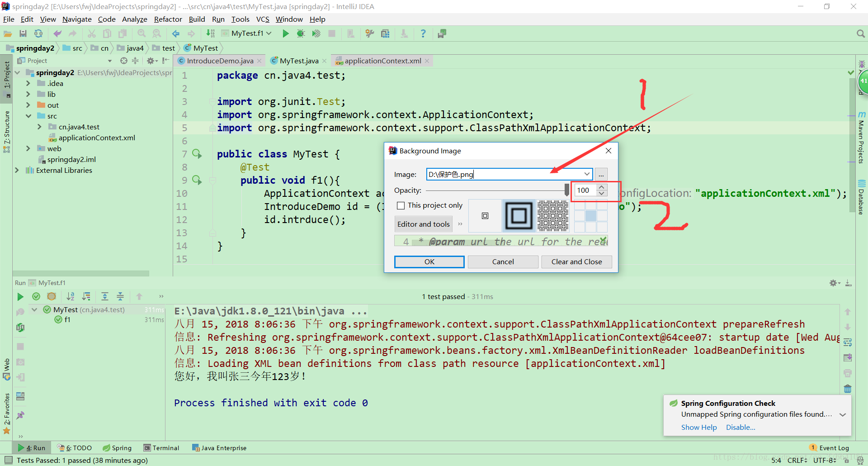Expand the .idea folder
Image resolution: width=868 pixels, height=466 pixels.
[x=28, y=83]
